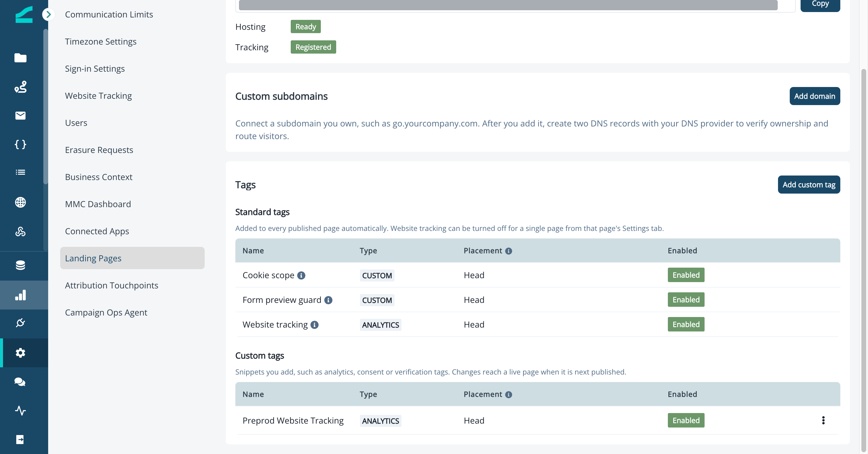Click the left sidebar scrollbar thumb
The width and height of the screenshot is (868, 454).
[45, 107]
